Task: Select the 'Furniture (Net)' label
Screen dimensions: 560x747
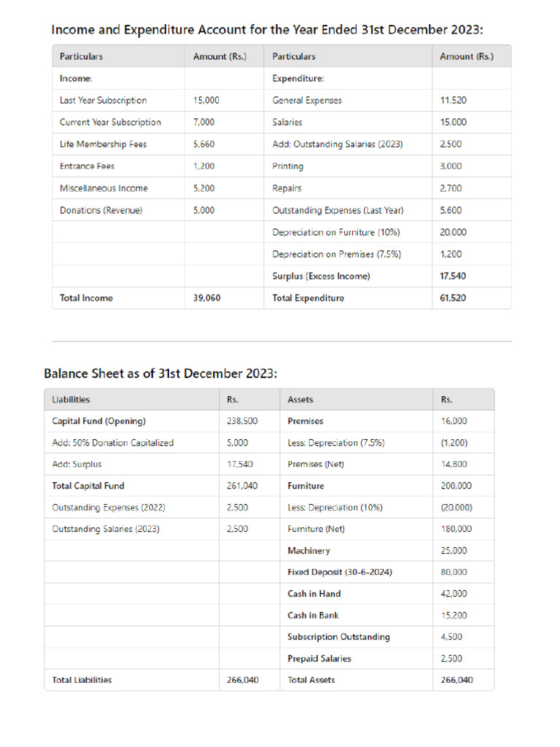Action: pos(316,529)
